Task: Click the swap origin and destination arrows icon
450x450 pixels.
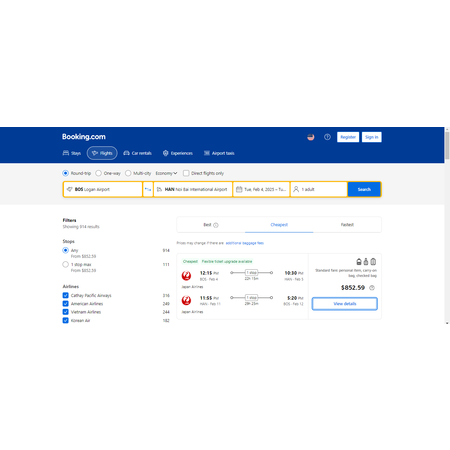Action: (x=148, y=189)
